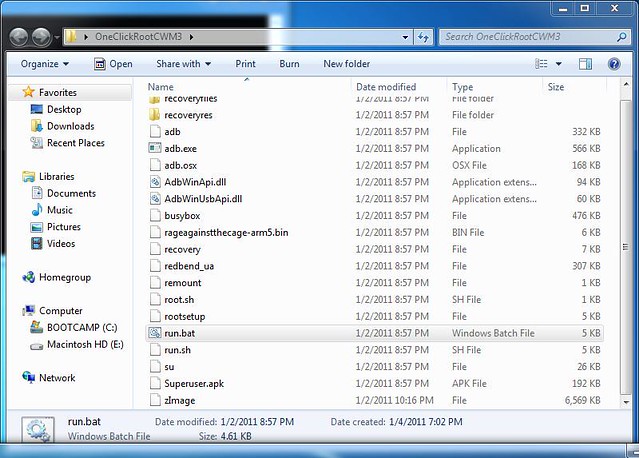Click the OneClickRootCWM3 breadcrumb in address bar
Viewport: 639px width, 458px height.
(x=139, y=37)
